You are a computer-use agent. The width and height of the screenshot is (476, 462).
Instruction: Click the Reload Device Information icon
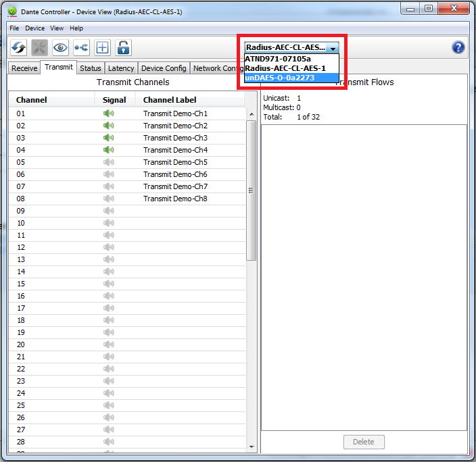pos(18,48)
